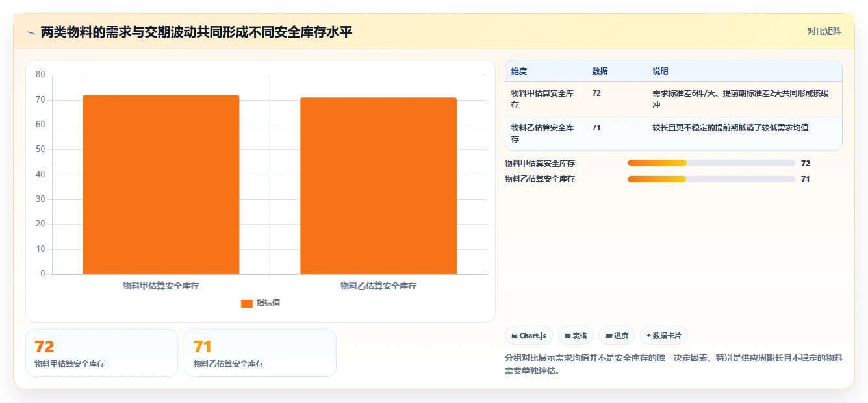
Task: Click the description starting 需求标准差6件/天
Action: click(741, 99)
